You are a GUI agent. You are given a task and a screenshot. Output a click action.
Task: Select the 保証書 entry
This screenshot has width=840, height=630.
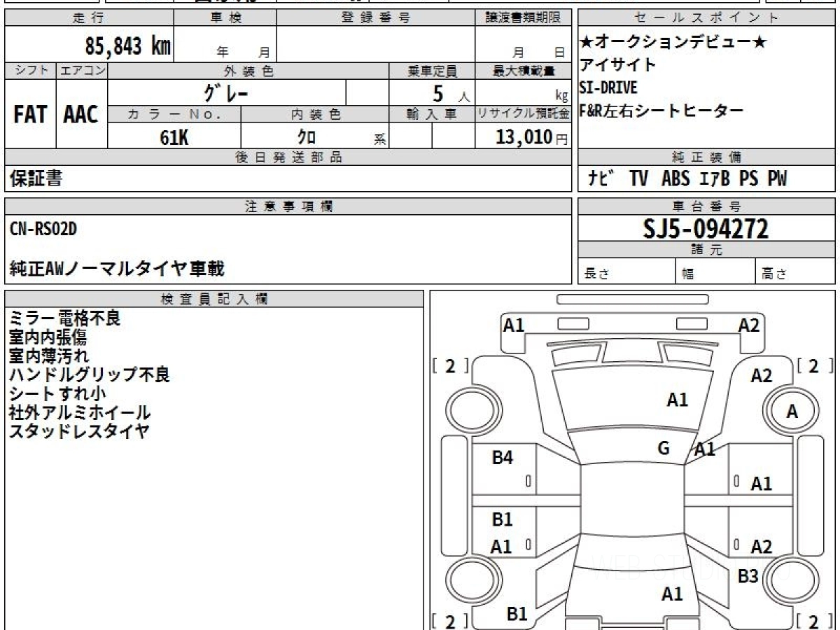[36, 178]
